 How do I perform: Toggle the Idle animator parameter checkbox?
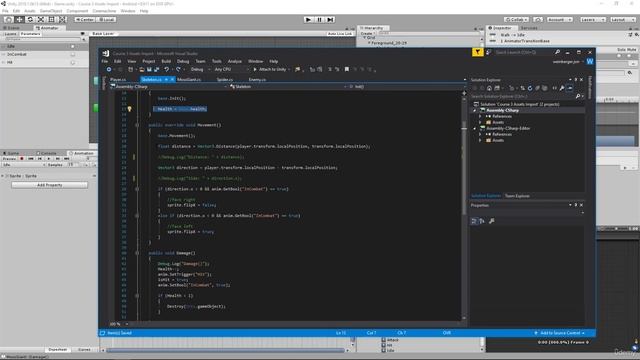pos(73,47)
